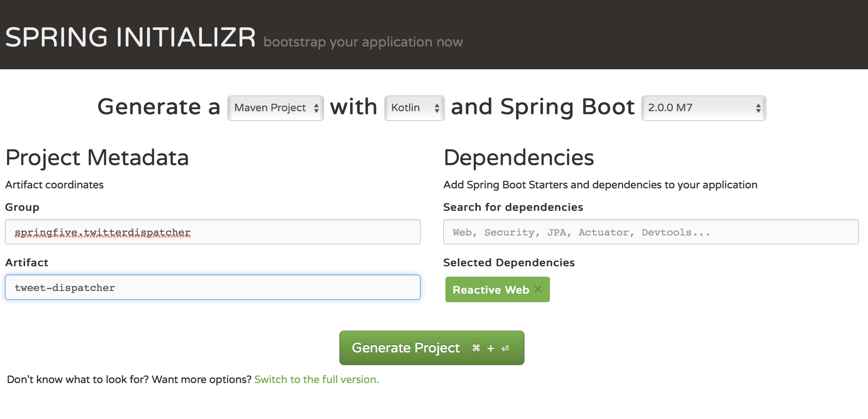Select the Reactive Web dependency tag

[x=490, y=290]
